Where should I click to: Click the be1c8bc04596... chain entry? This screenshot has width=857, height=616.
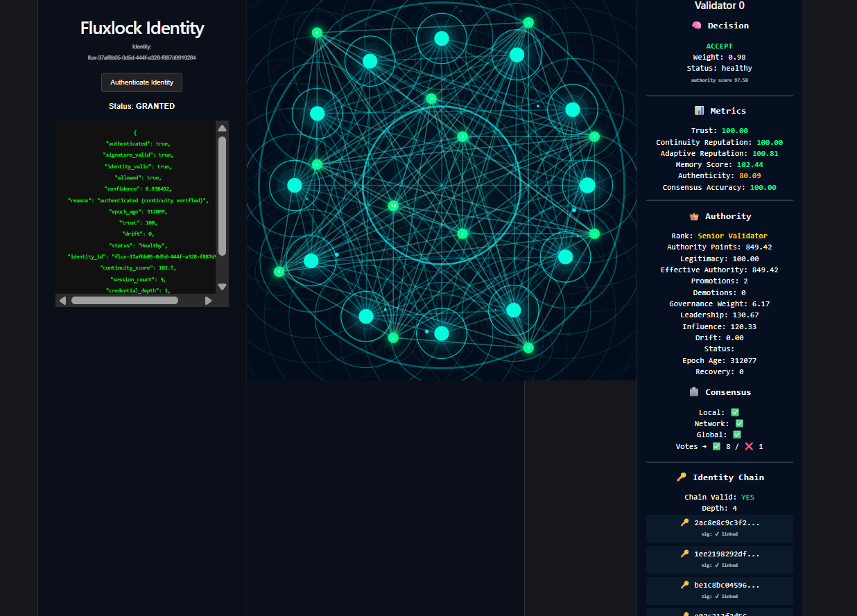pos(720,590)
